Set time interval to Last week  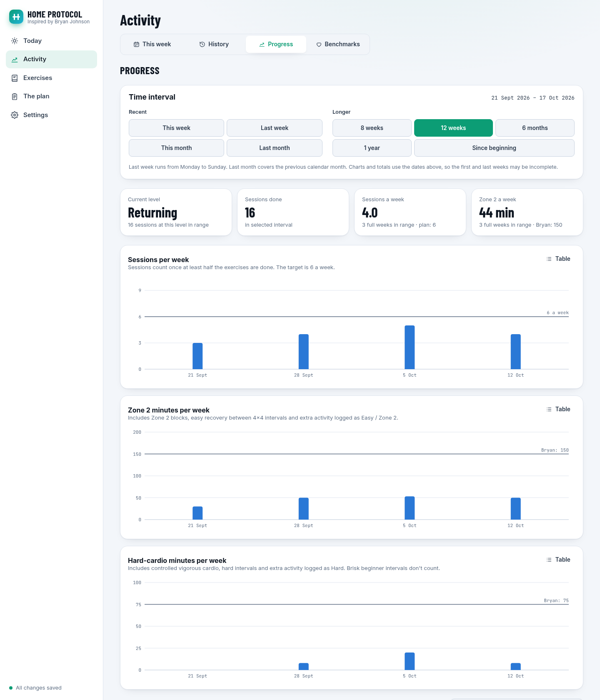pyautogui.click(x=275, y=128)
